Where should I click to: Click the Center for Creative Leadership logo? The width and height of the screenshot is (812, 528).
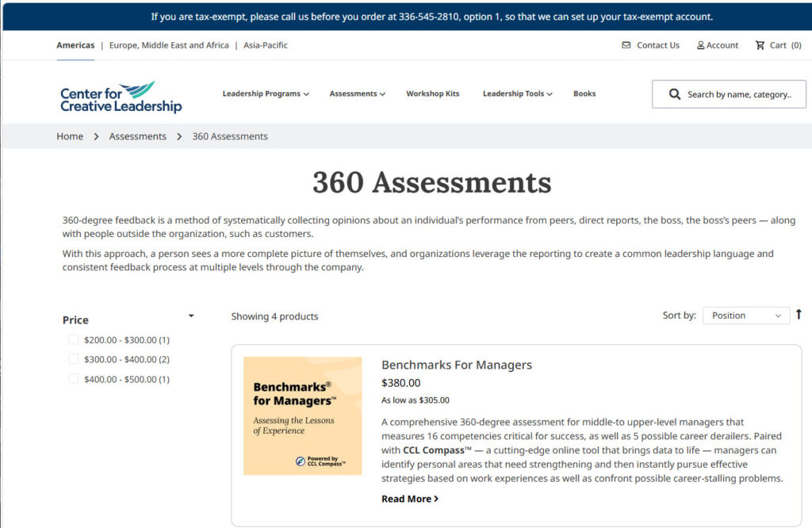[x=119, y=94]
